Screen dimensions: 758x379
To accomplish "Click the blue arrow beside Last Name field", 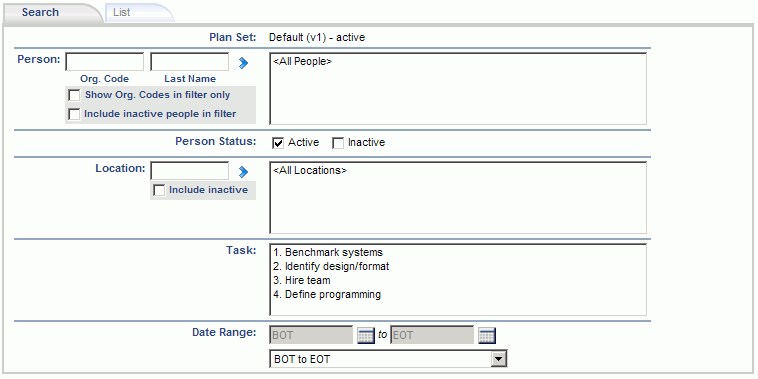I will [x=243, y=62].
